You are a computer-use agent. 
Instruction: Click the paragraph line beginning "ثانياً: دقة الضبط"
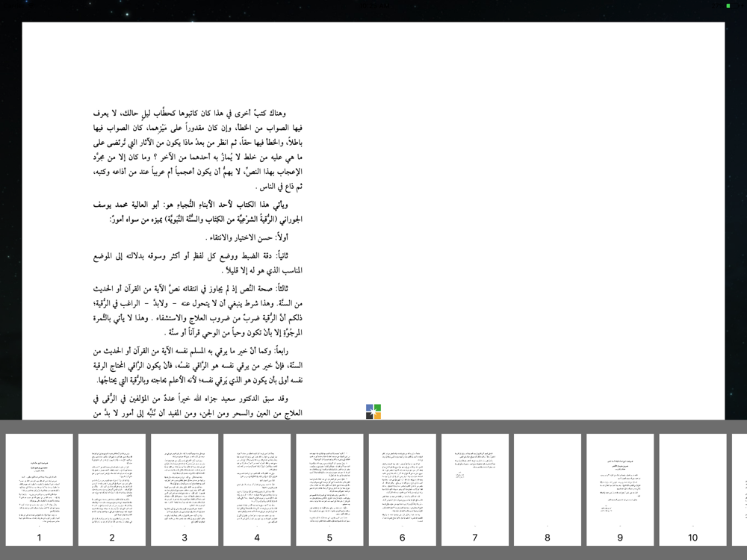point(190,255)
